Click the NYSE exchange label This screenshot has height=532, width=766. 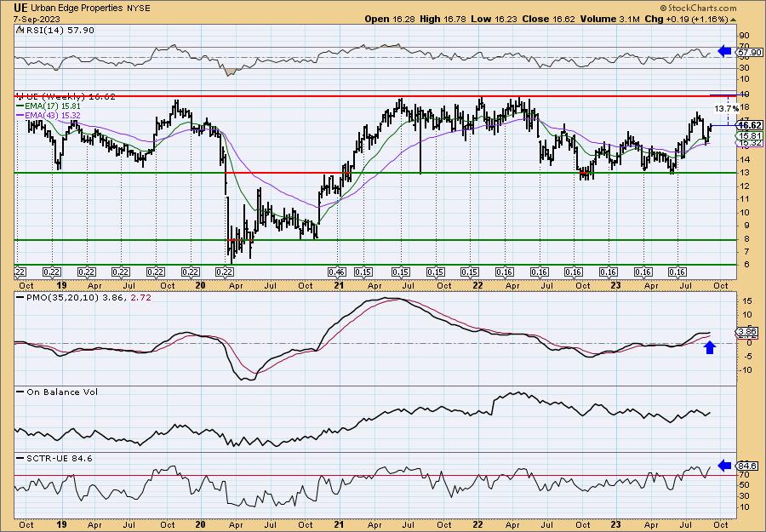138,9
